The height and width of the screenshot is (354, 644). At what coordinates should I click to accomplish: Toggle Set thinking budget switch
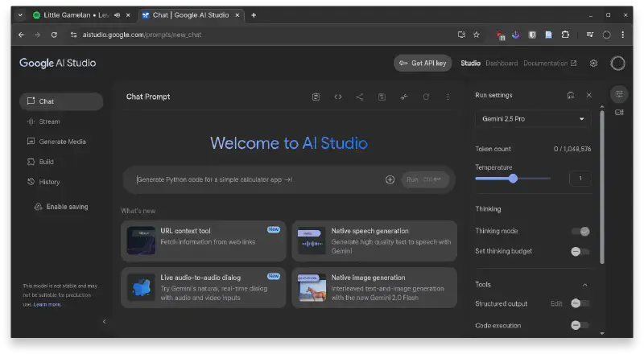tap(580, 251)
